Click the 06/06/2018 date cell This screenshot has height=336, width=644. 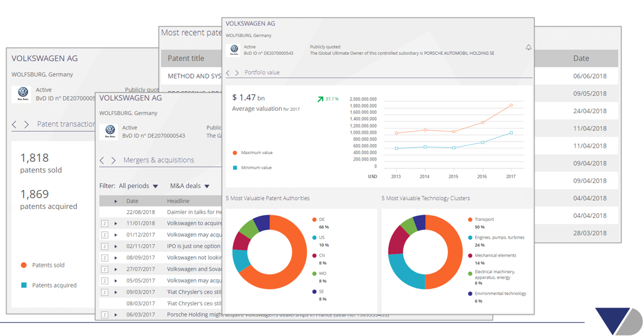[x=590, y=76]
